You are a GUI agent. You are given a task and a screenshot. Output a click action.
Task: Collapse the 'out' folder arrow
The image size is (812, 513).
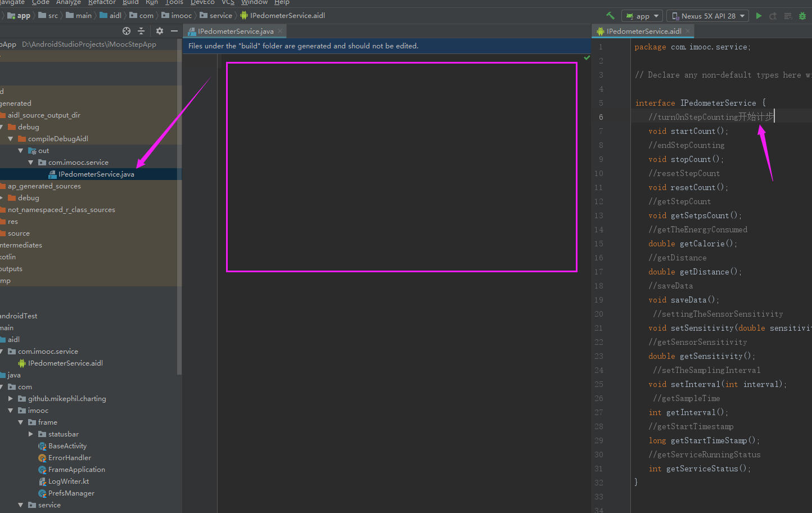point(20,151)
